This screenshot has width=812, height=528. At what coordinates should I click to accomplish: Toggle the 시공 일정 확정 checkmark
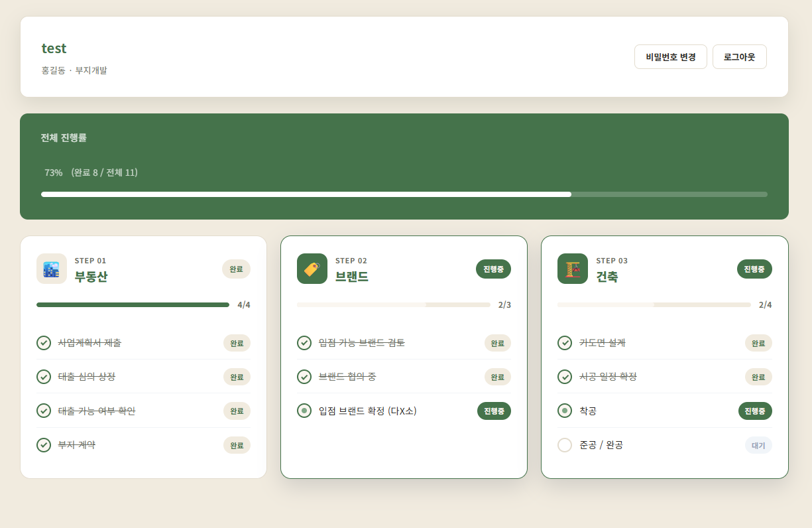tap(565, 377)
